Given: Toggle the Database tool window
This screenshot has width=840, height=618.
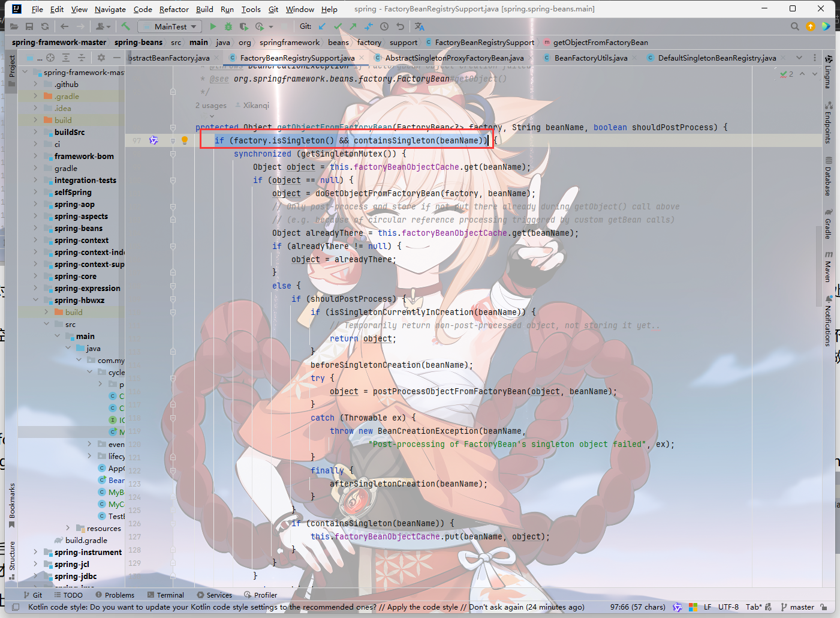Looking at the screenshot, I should point(828,176).
